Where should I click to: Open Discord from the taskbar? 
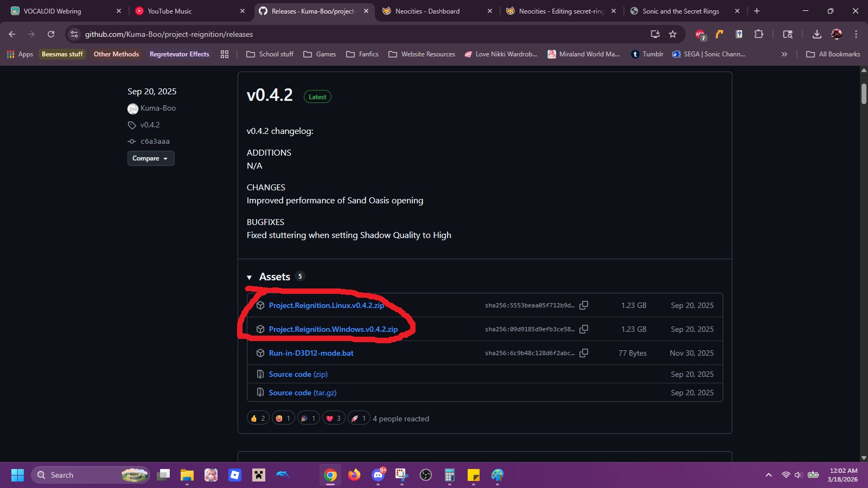pos(378,476)
